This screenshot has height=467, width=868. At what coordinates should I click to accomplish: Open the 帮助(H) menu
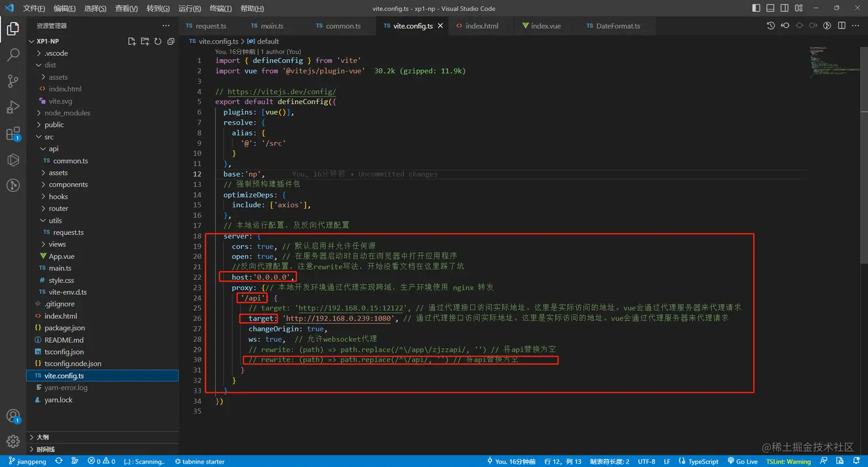pos(252,9)
